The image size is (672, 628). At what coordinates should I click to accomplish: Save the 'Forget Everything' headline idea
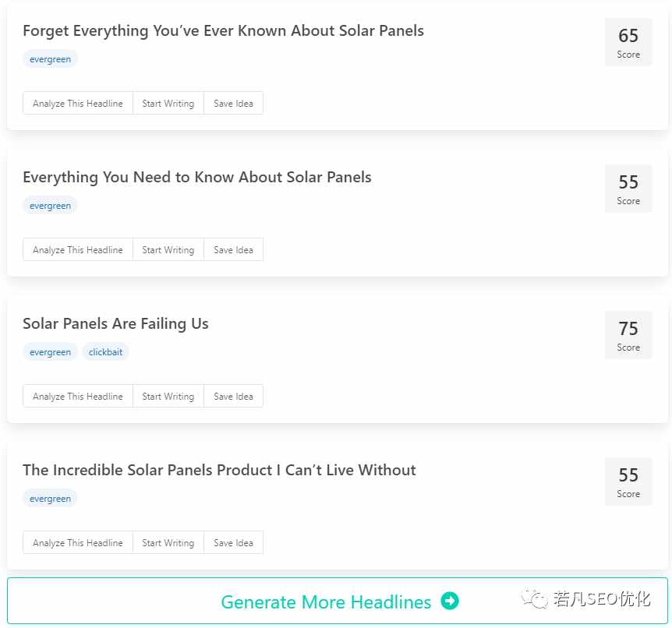[x=233, y=104]
